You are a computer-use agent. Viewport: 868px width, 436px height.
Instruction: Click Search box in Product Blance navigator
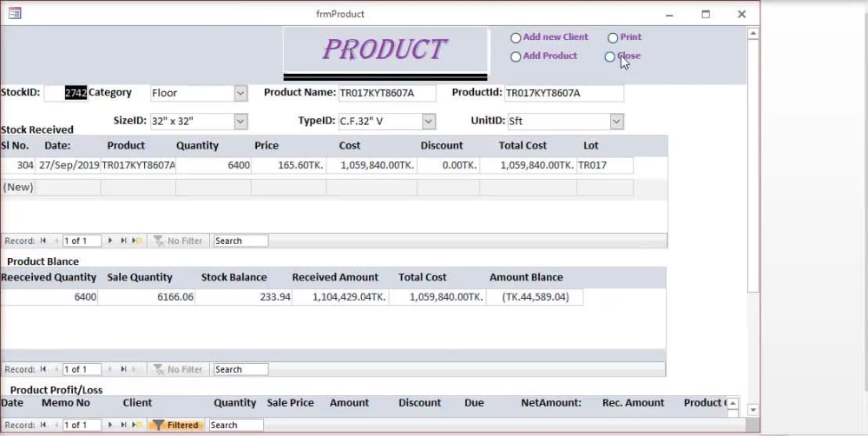[240, 369]
